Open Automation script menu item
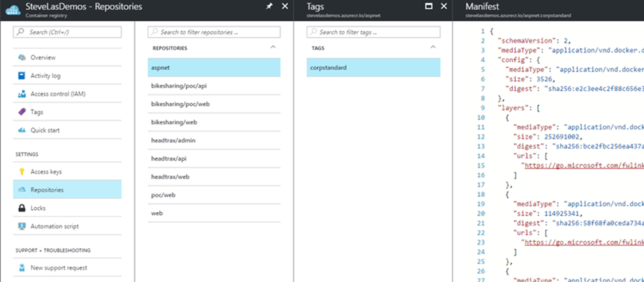Viewport: 644px width, 282px height. (67, 226)
